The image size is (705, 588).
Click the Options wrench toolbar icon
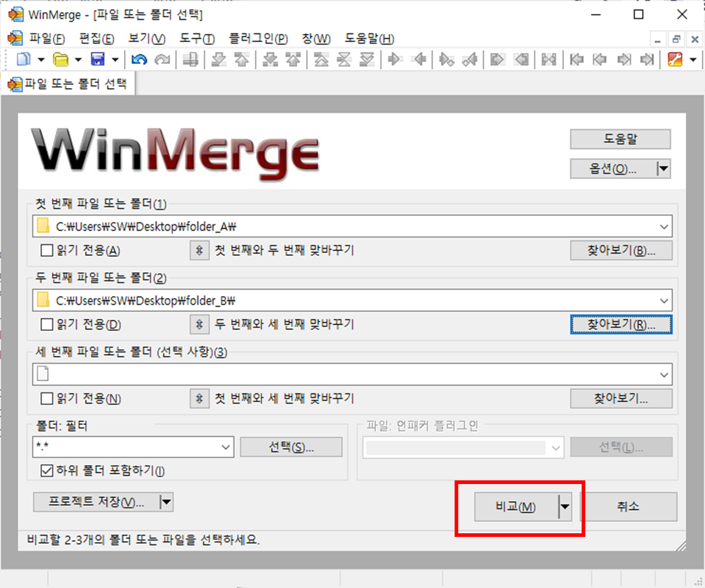click(x=675, y=60)
